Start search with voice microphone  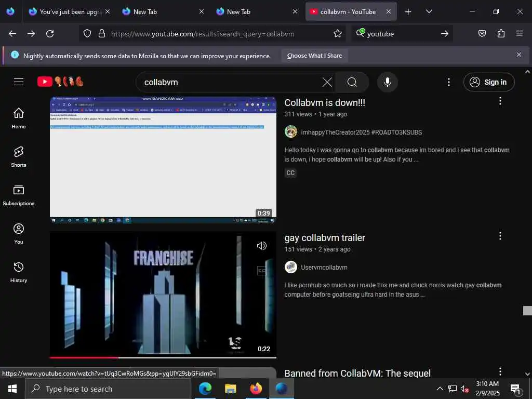click(387, 82)
